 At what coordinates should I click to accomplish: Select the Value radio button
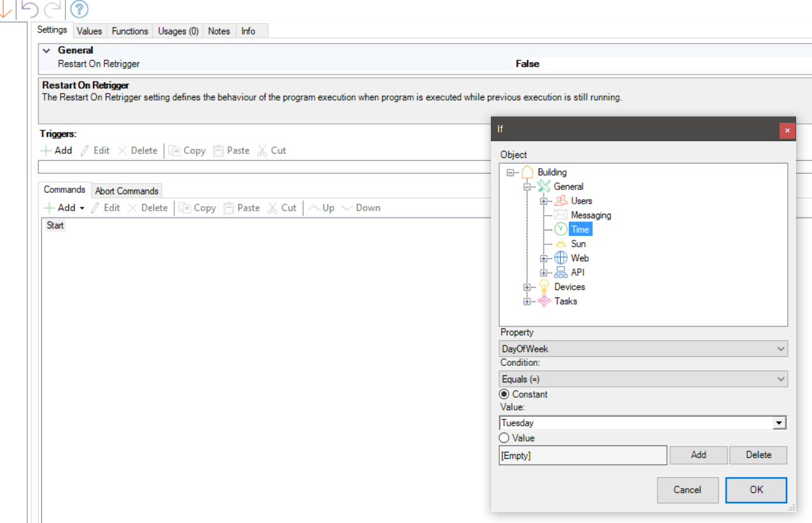(x=505, y=438)
